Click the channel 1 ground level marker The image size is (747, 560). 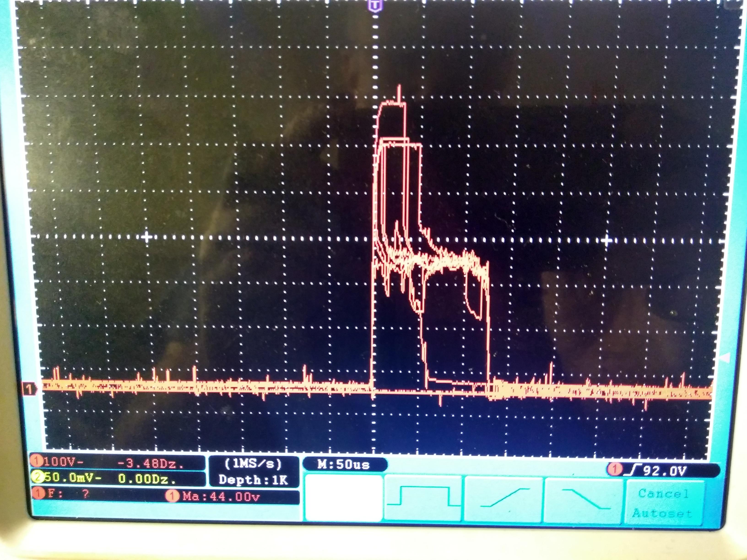(29, 390)
